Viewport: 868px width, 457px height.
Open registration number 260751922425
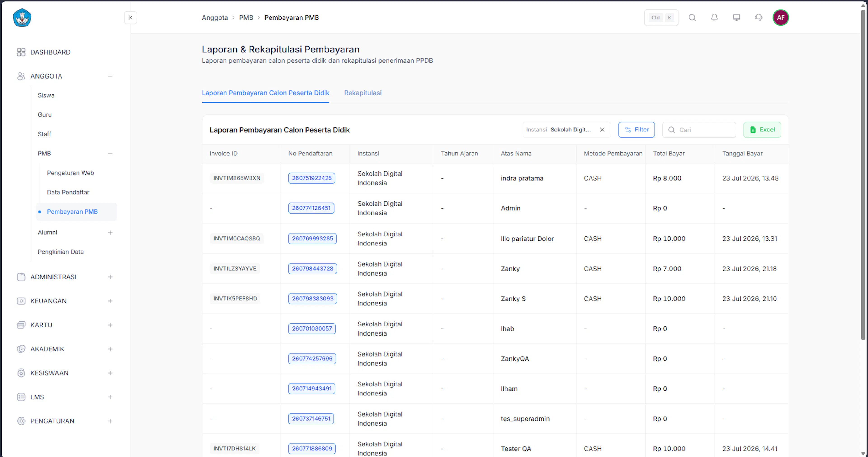[x=312, y=178]
